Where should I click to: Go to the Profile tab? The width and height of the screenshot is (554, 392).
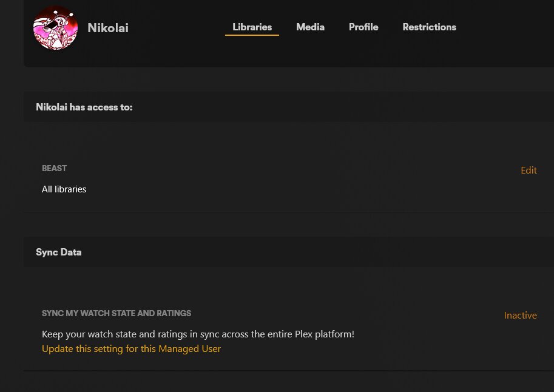pos(363,27)
